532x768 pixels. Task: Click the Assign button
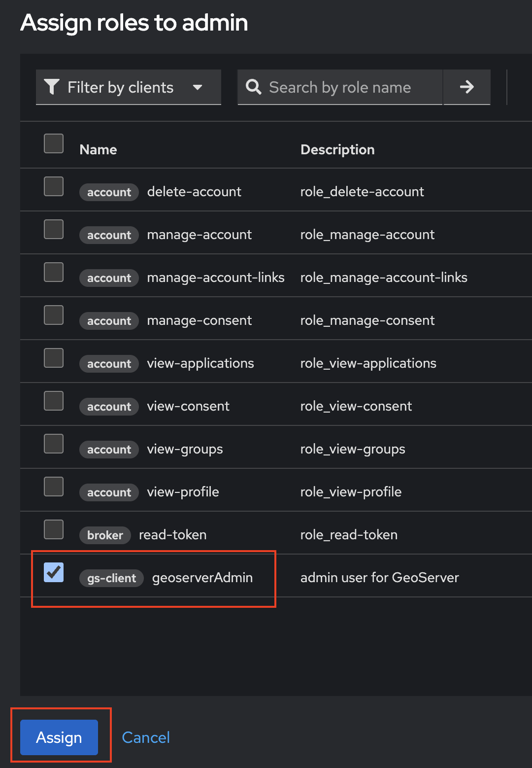(x=59, y=737)
